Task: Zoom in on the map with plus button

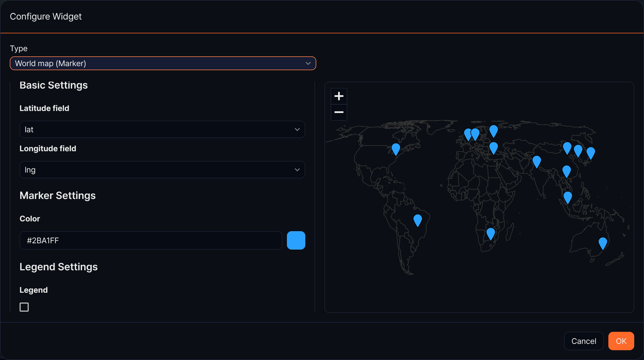Action: coord(339,96)
